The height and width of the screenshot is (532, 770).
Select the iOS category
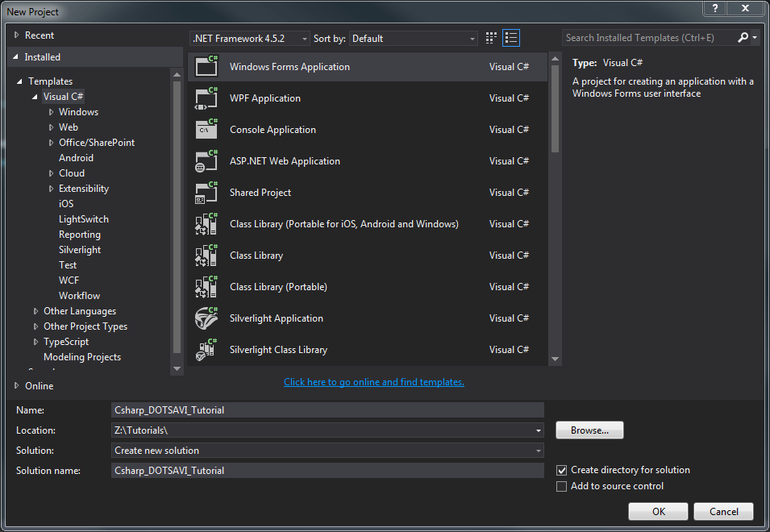coord(66,204)
